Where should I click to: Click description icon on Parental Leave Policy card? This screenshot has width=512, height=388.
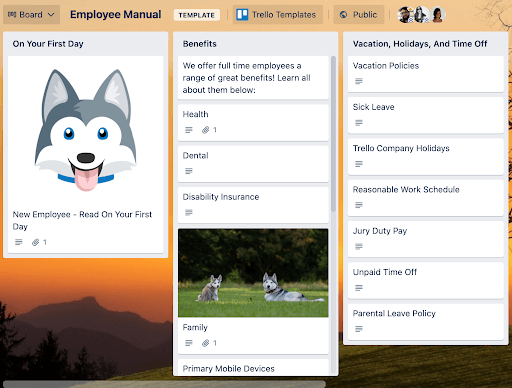click(359, 329)
